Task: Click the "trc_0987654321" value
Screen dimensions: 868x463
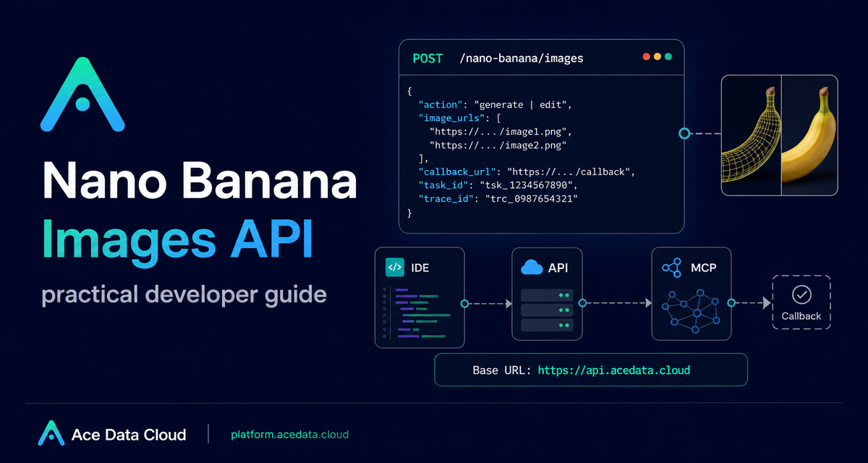Action: (x=532, y=199)
